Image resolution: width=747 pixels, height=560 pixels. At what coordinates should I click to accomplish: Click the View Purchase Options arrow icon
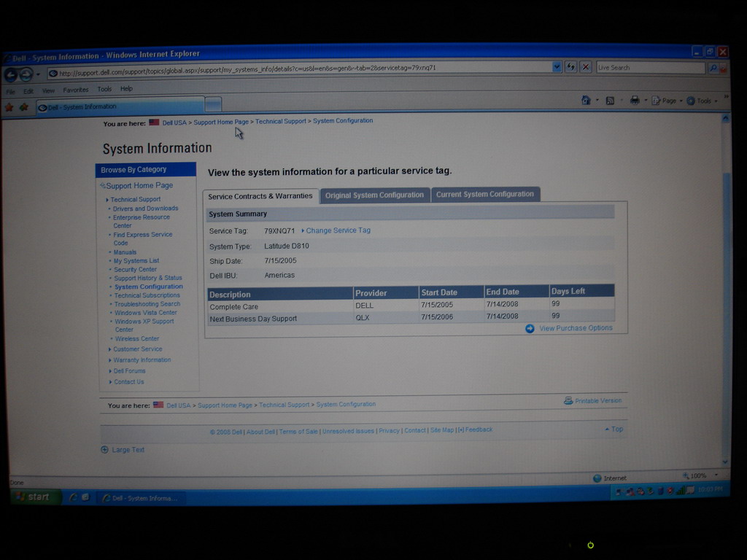[530, 329]
